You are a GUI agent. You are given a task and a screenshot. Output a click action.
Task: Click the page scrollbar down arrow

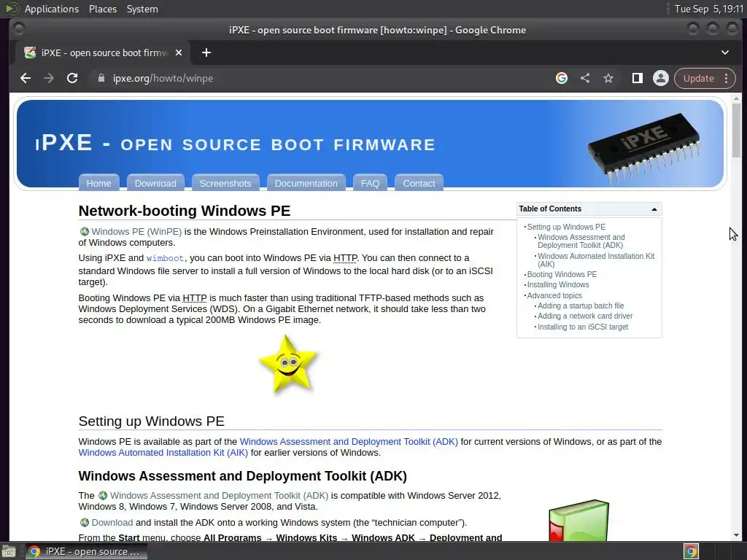point(736,535)
